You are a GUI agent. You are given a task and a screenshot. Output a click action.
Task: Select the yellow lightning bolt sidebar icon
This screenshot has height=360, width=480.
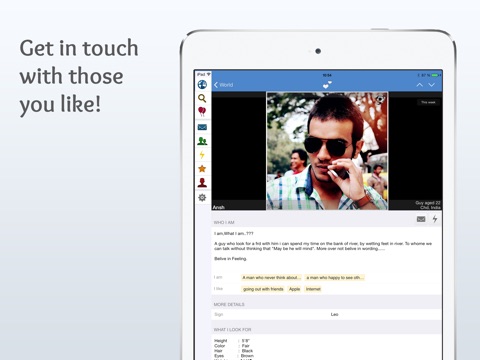202,155
